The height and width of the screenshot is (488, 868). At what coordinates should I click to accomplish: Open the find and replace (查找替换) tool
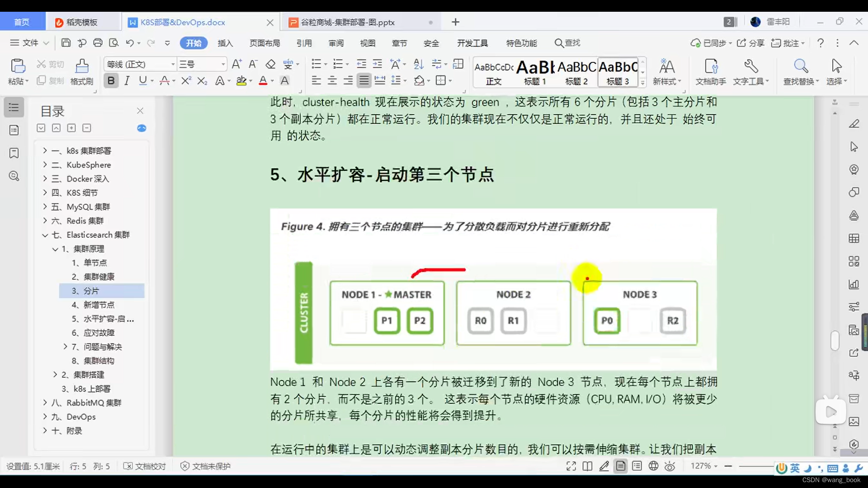tap(800, 72)
